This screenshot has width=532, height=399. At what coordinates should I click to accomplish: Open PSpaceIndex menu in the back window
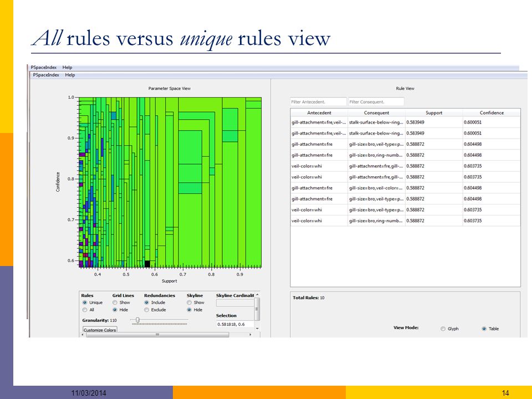pos(43,67)
